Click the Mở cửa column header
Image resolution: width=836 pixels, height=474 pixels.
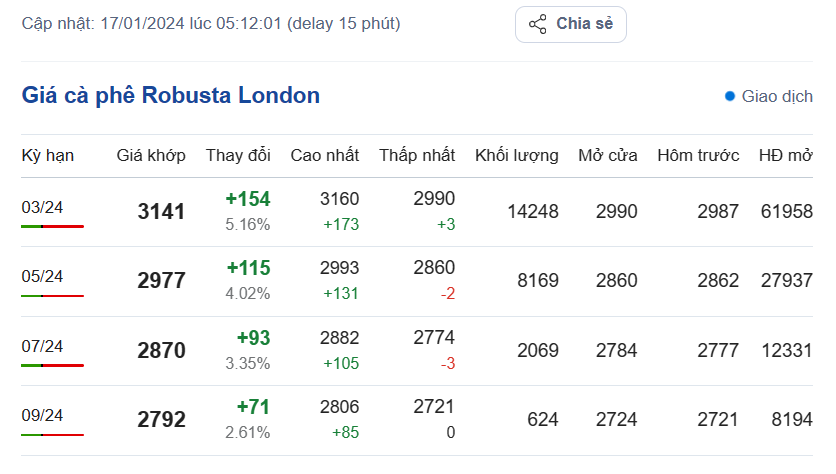pyautogui.click(x=610, y=155)
